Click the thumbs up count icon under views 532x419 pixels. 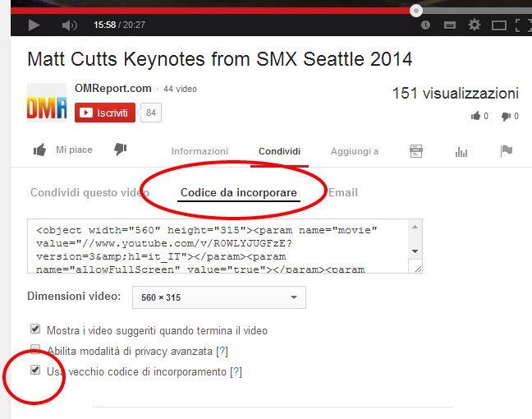pos(475,116)
